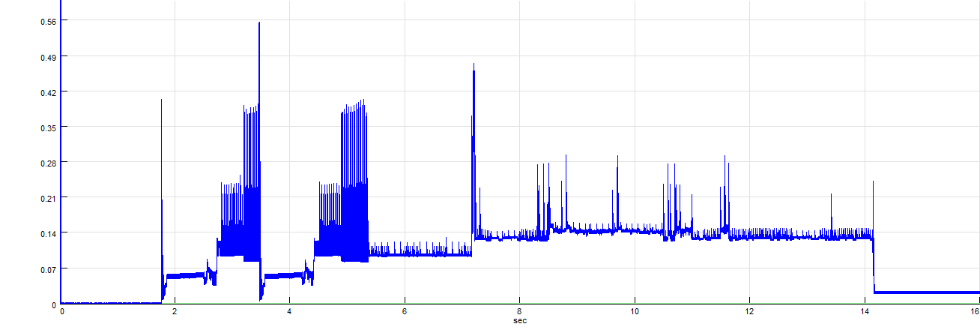Click the 2 second x-axis label
980x330 pixels.
[x=175, y=311]
